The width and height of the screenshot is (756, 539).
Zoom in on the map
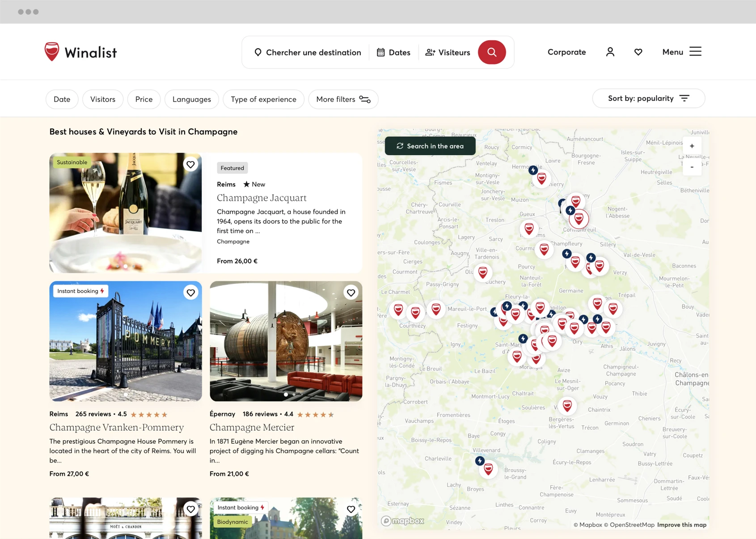692,146
